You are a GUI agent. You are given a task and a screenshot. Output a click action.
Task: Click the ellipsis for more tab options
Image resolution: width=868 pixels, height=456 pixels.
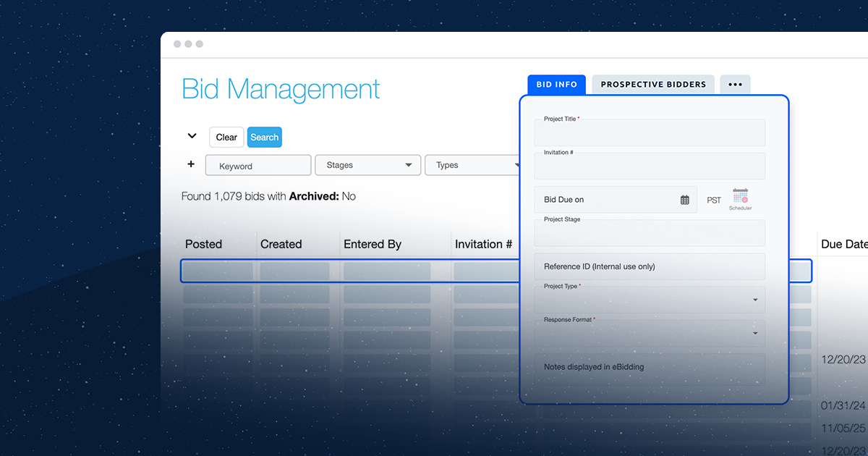pos(735,85)
